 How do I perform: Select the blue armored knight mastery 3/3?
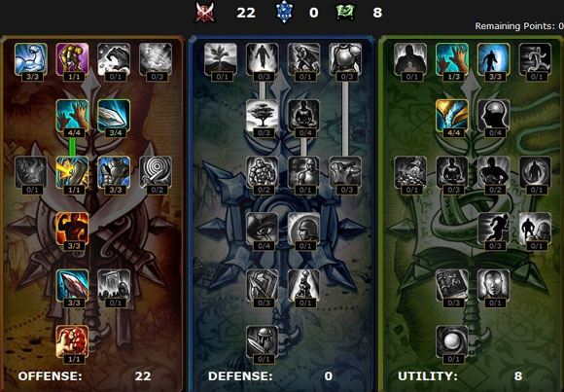[x=114, y=172]
